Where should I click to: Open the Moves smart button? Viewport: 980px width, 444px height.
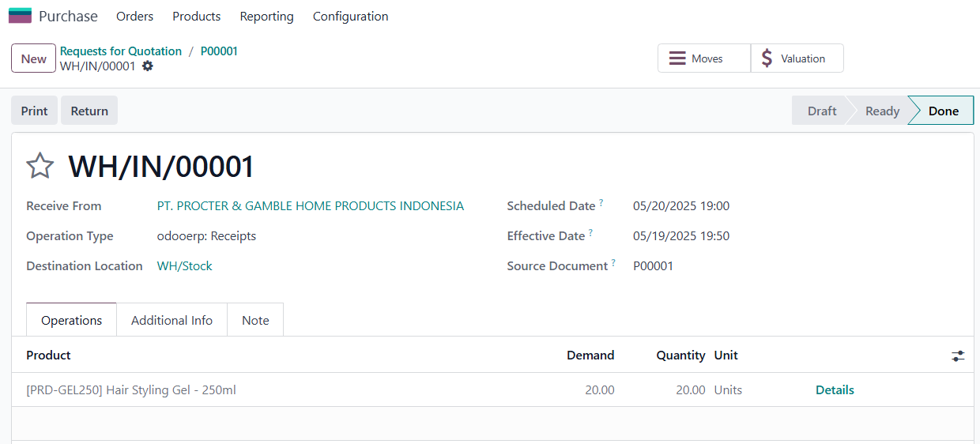point(704,58)
